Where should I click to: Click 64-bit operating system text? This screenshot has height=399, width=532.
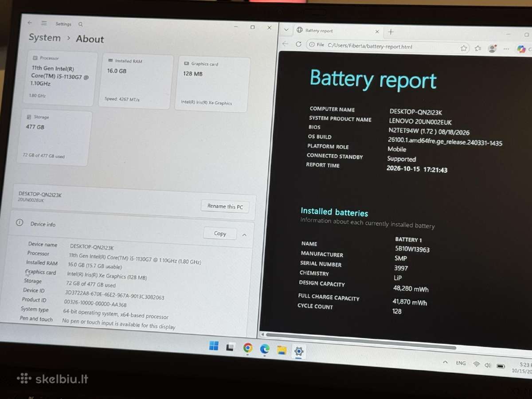(x=115, y=314)
